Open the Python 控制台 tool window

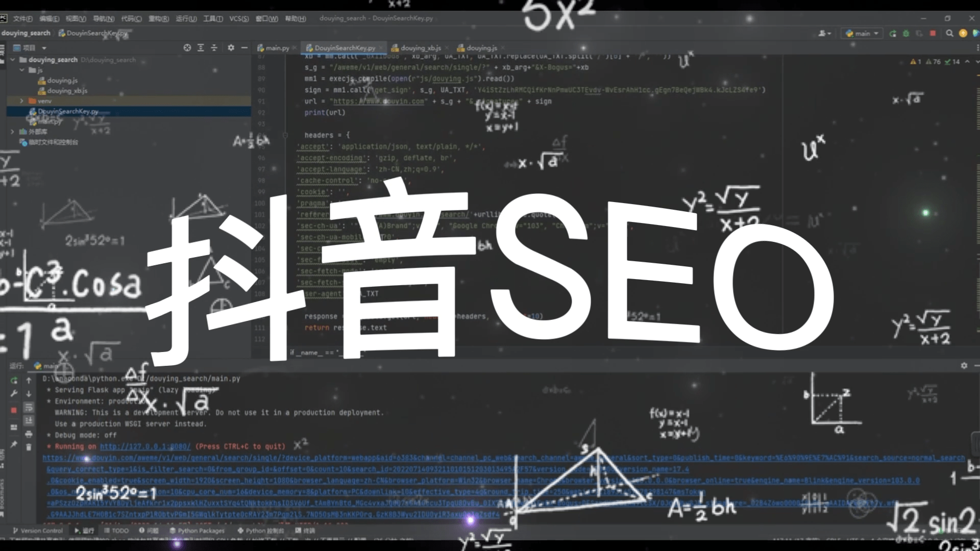click(x=261, y=531)
